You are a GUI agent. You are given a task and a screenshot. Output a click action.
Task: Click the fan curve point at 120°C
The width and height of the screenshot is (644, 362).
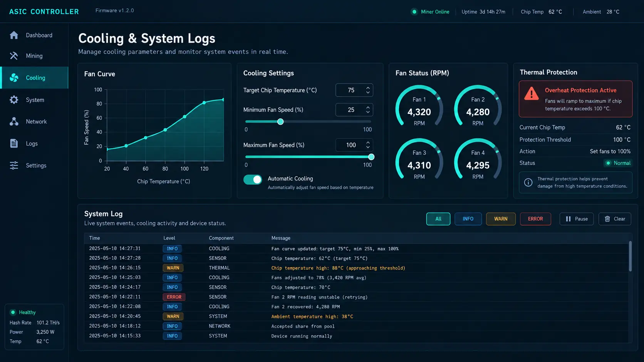(204, 103)
